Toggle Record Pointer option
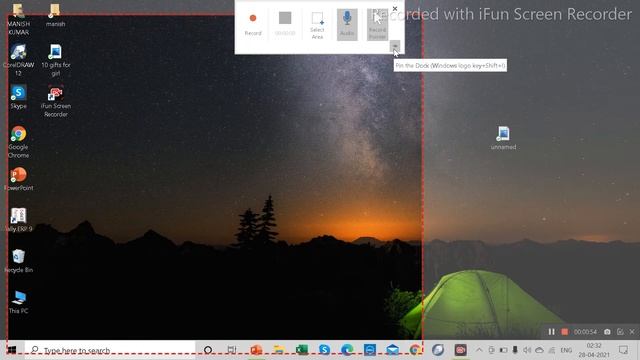 click(x=377, y=24)
